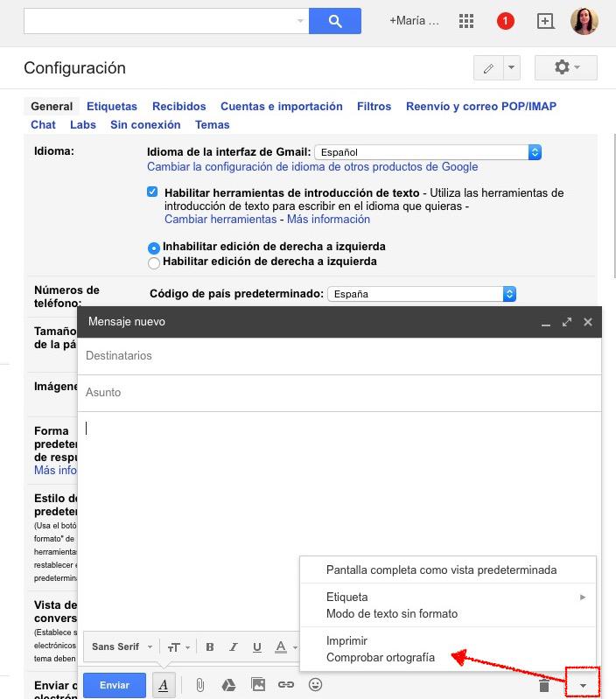
Task: Click the Cambiar herramientas link
Action: point(220,220)
